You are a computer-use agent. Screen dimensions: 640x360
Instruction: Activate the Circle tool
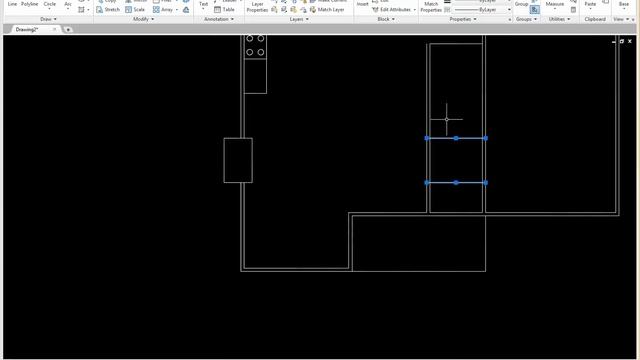(x=50, y=4)
